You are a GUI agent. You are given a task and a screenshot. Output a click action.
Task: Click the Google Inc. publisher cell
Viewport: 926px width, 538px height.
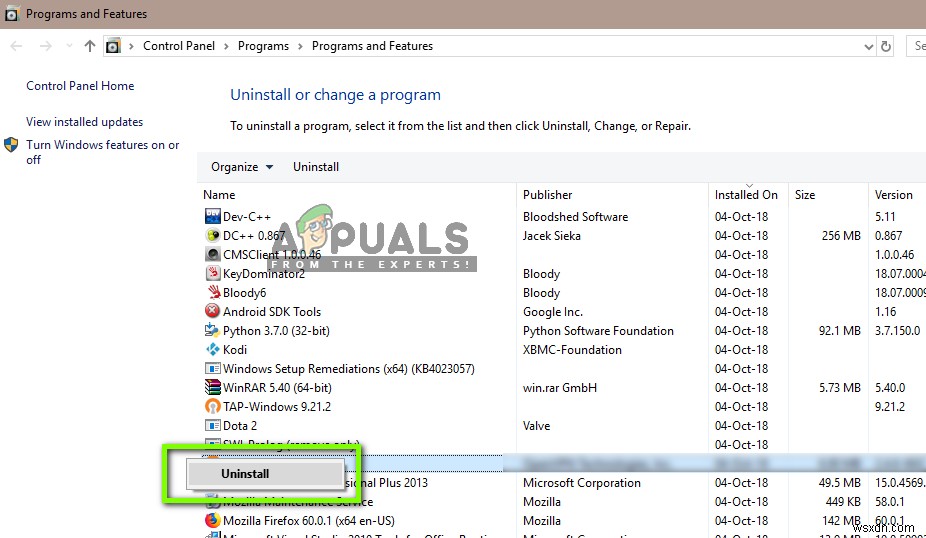[x=553, y=311]
